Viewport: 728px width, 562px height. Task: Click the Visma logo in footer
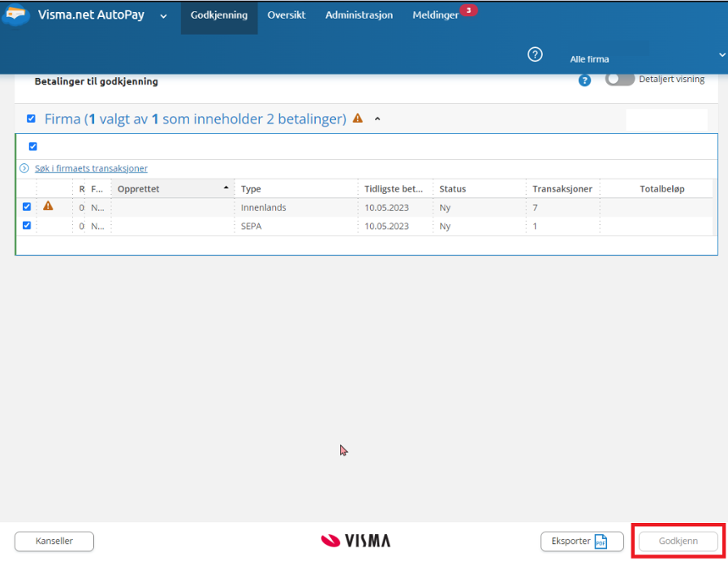click(x=356, y=540)
